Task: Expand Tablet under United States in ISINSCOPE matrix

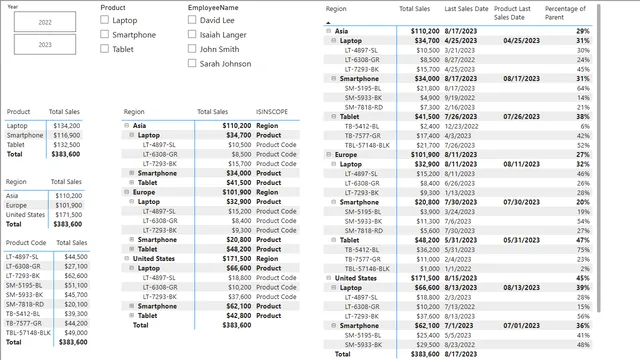Action: (132, 316)
